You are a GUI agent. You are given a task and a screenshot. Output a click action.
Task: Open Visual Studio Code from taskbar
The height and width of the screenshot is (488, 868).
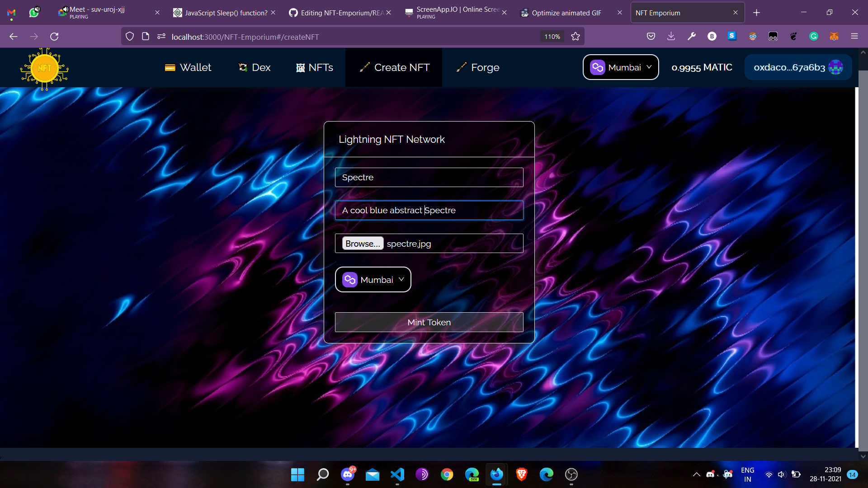click(x=397, y=474)
